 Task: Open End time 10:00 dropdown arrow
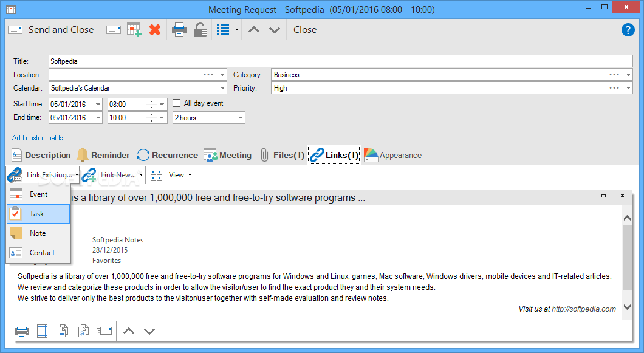pyautogui.click(x=162, y=117)
